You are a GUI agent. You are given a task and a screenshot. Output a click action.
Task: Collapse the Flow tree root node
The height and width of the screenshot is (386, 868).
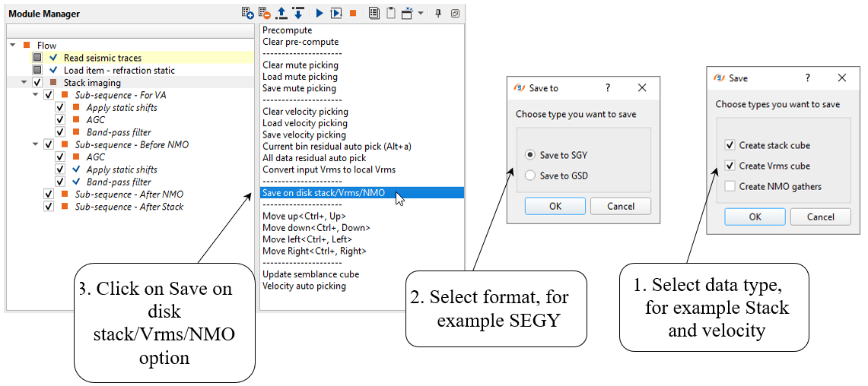click(x=14, y=46)
